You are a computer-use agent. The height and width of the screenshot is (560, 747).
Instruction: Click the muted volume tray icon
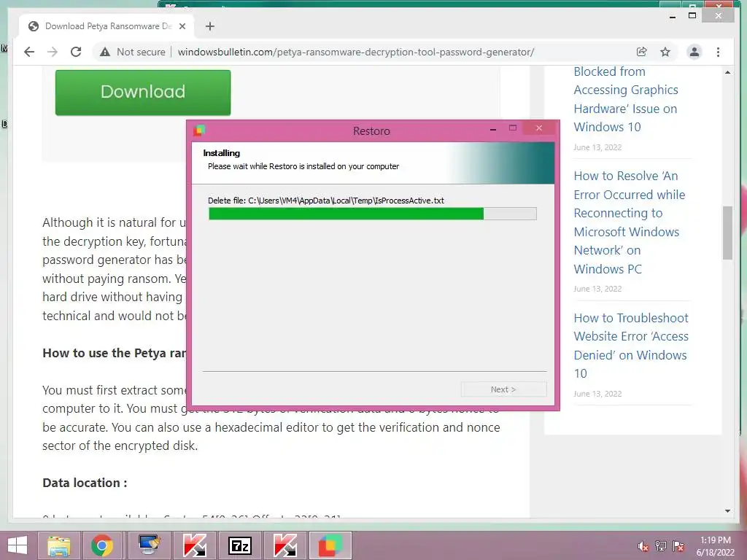tap(643, 546)
